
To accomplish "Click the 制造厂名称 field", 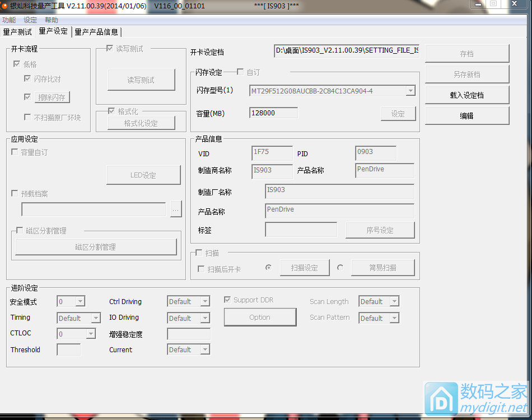I will pyautogui.click(x=339, y=192).
